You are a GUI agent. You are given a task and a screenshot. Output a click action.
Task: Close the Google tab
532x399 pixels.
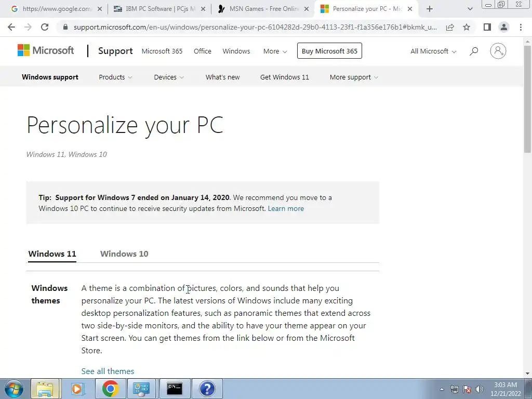click(100, 9)
